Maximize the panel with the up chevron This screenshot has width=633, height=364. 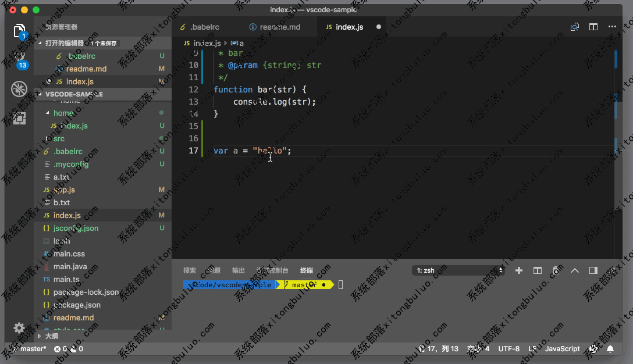pyautogui.click(x=575, y=270)
